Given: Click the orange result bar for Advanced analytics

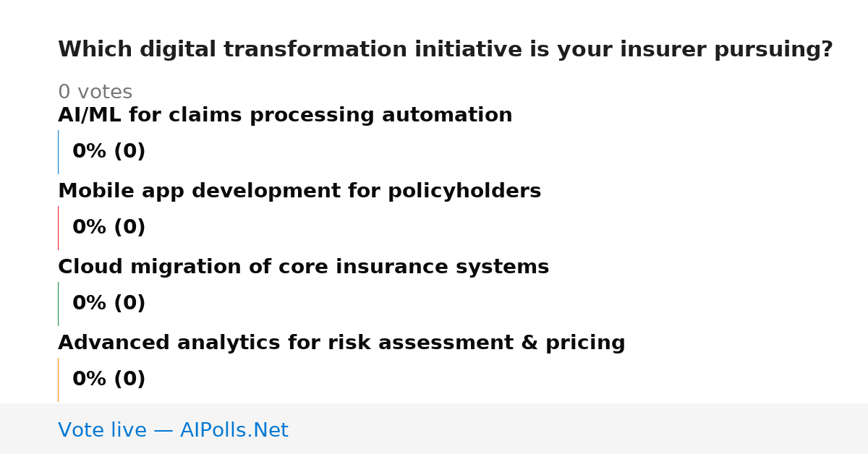Looking at the screenshot, I should tap(58, 380).
